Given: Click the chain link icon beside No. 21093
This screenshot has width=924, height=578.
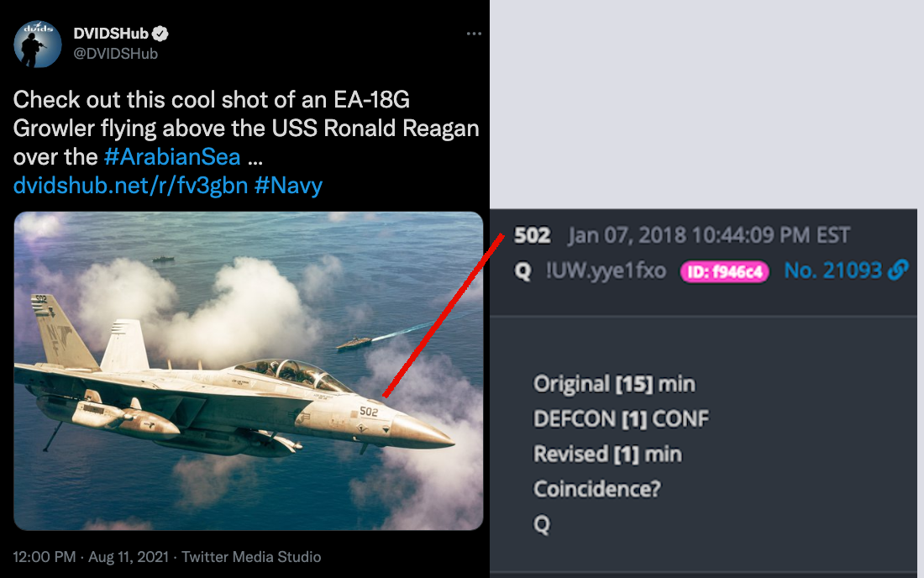Looking at the screenshot, I should (x=898, y=270).
